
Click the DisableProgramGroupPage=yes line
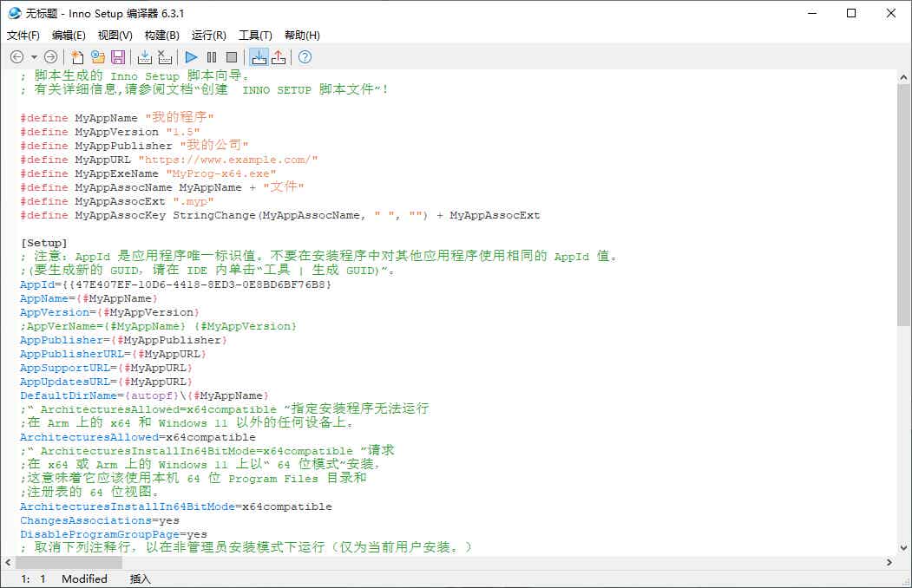(114, 534)
